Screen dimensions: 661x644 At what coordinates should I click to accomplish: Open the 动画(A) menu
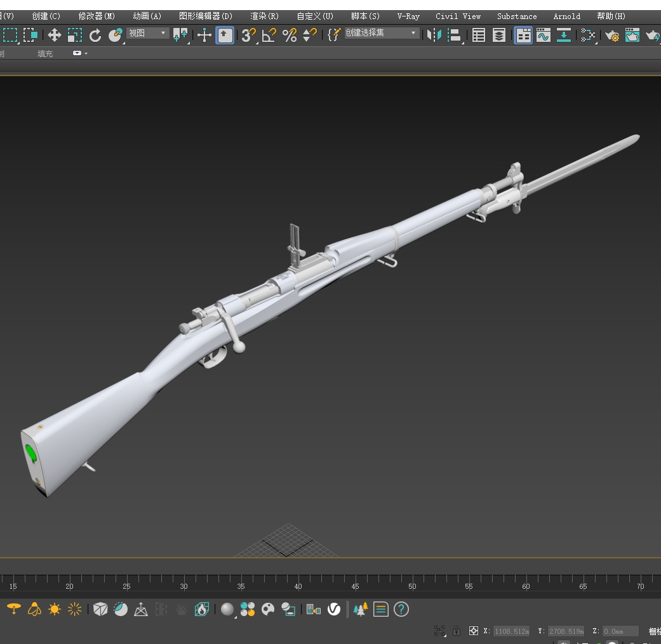[x=147, y=16]
